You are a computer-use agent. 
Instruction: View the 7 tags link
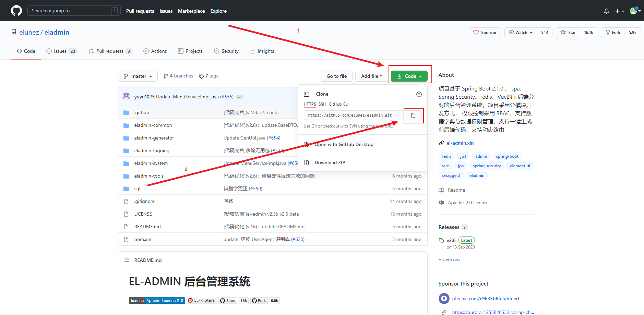tap(208, 76)
